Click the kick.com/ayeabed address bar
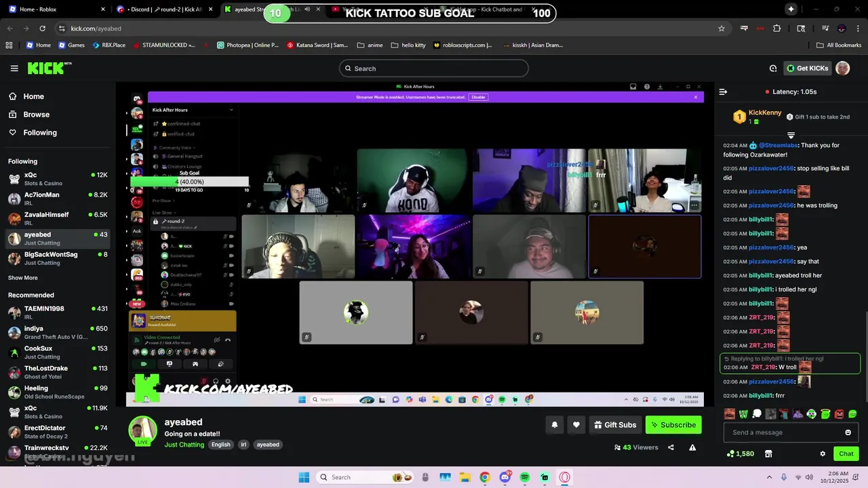Viewport: 868px width, 488px height. click(96, 28)
